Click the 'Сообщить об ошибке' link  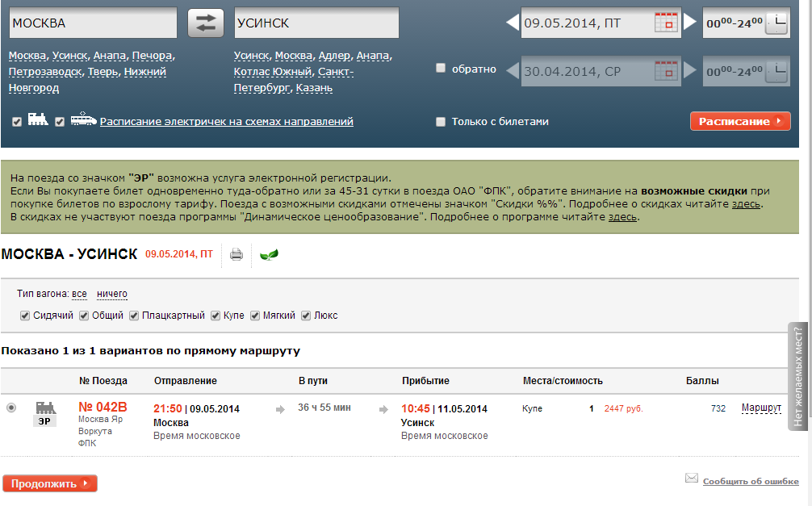(751, 482)
